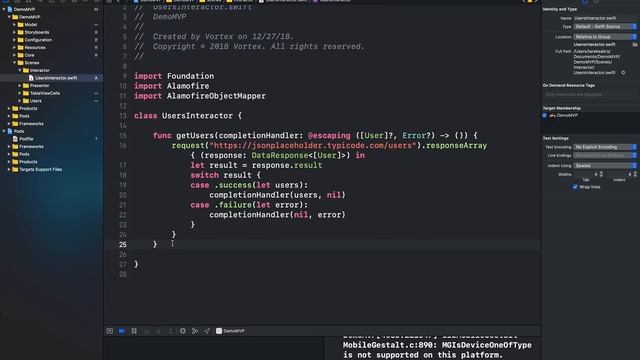The height and width of the screenshot is (360, 640).
Task: Click the Targets Support Files folder icon
Action: pos(15,169)
